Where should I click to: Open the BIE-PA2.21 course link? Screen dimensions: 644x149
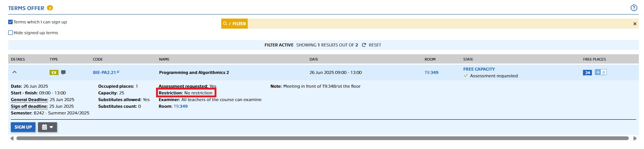point(104,72)
